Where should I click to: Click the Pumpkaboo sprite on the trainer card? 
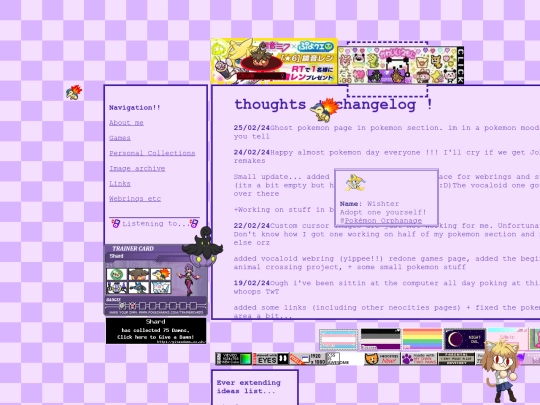coord(202,247)
